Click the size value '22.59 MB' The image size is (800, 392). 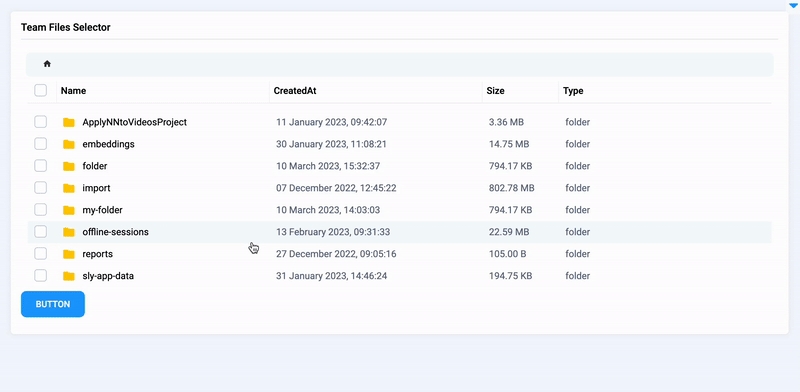(509, 232)
